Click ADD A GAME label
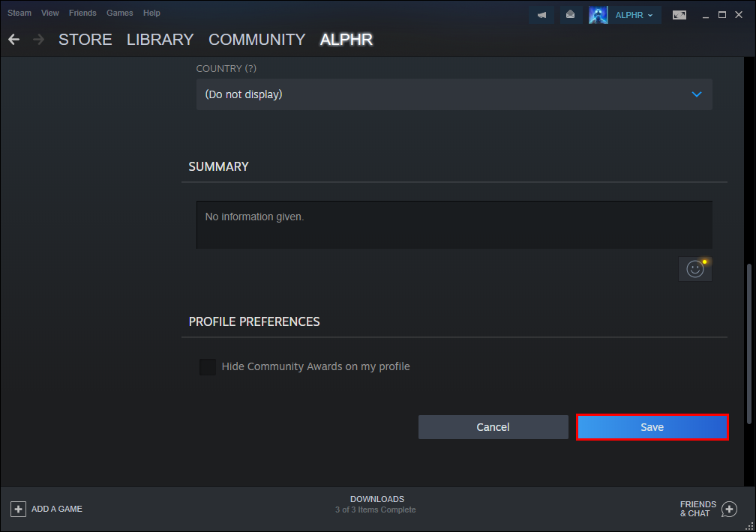This screenshot has width=756, height=532. tap(57, 509)
